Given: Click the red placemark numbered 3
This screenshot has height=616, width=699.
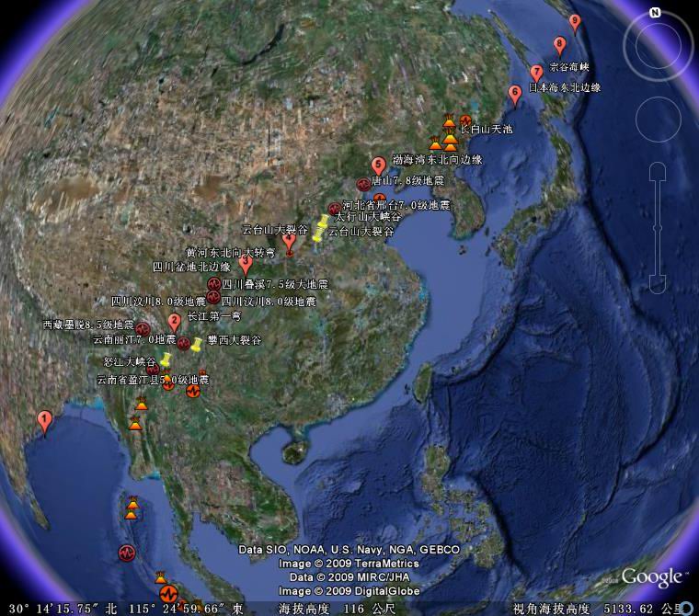Looking at the screenshot, I should click(x=246, y=263).
